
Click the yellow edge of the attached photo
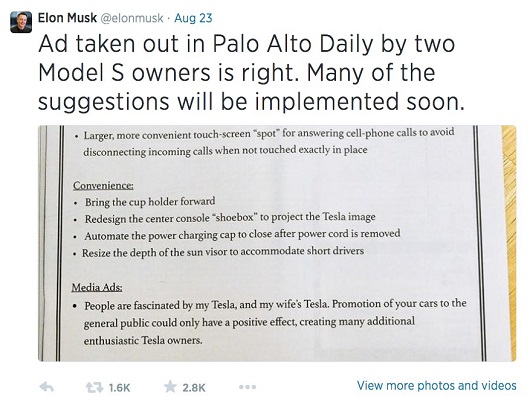(509, 243)
